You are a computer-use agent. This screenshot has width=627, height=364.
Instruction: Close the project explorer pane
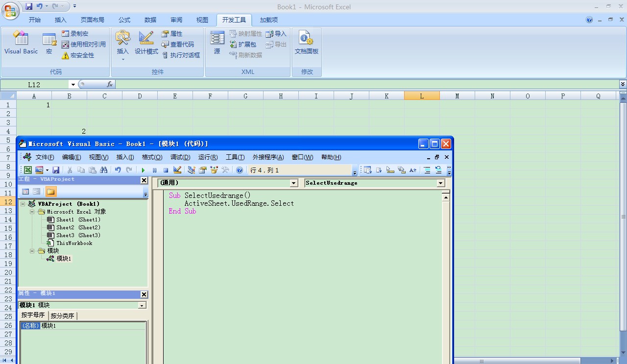click(144, 180)
